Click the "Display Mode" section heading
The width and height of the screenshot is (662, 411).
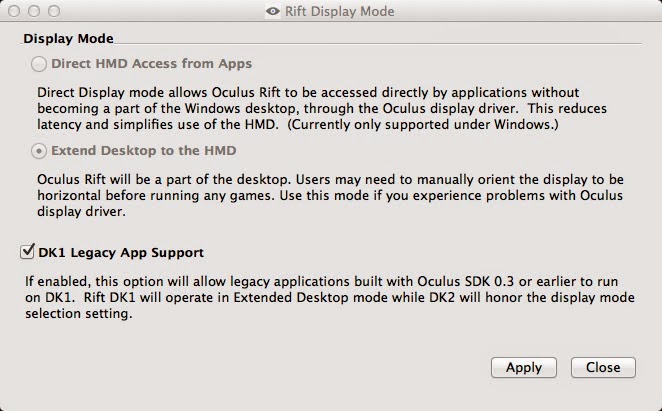[x=68, y=39]
